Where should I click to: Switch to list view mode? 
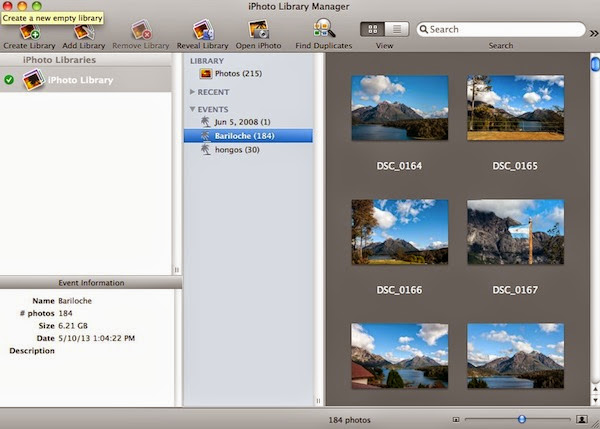[397, 29]
